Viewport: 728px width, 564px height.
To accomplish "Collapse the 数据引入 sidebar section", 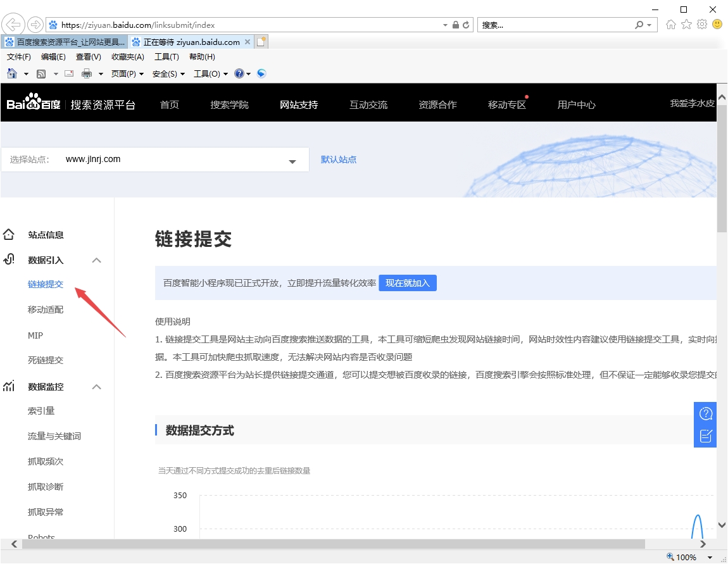I will 96,260.
